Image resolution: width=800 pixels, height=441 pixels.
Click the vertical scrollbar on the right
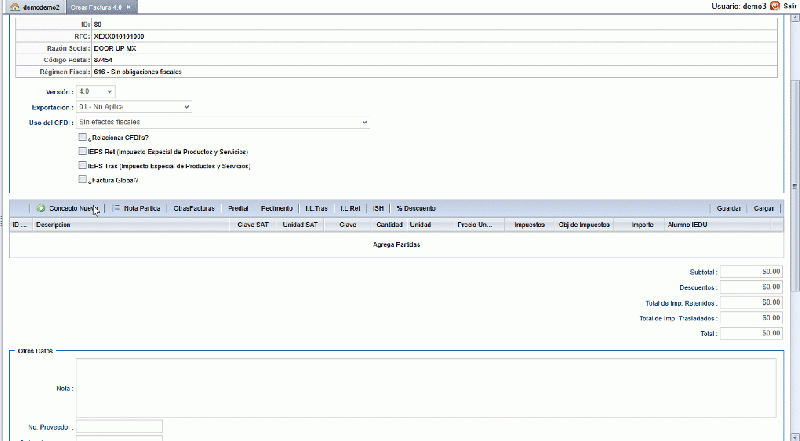tap(795, 186)
